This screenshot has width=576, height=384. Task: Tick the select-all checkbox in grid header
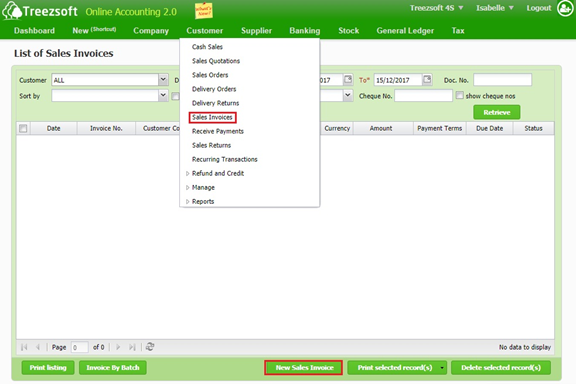(23, 128)
